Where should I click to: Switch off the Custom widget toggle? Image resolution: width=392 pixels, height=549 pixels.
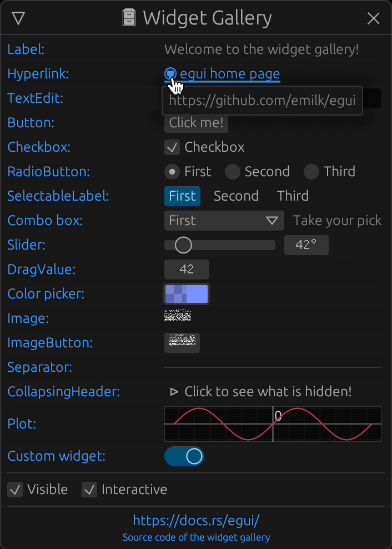coord(184,456)
